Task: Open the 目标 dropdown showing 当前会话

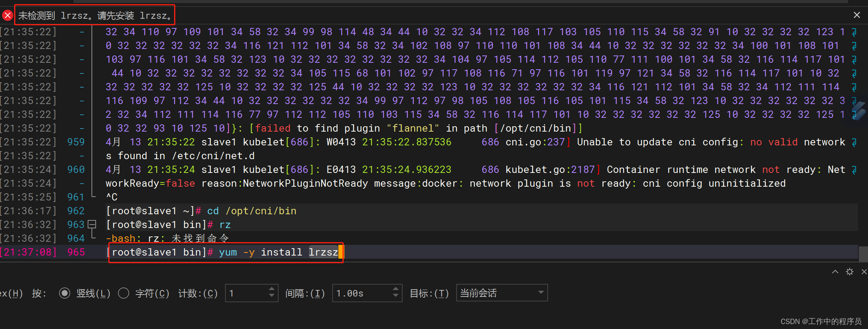Action: (x=502, y=293)
